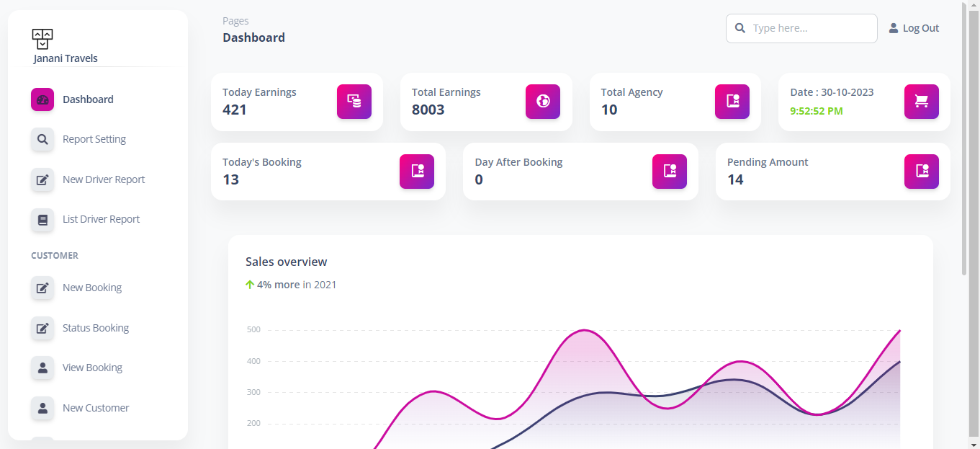
Task: Click the 500 axis label on chart
Action: click(253, 330)
